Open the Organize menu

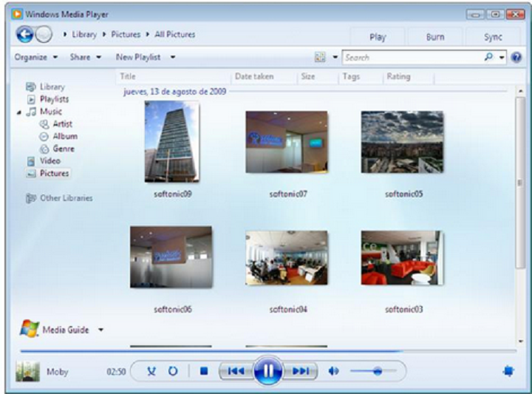[x=35, y=57]
